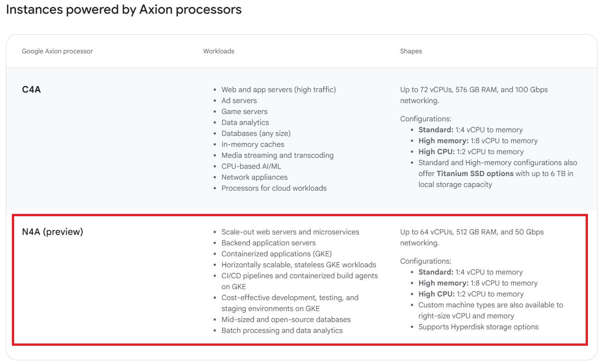Click the 'Google Axion processor' column header
The image size is (603, 364).
57,51
